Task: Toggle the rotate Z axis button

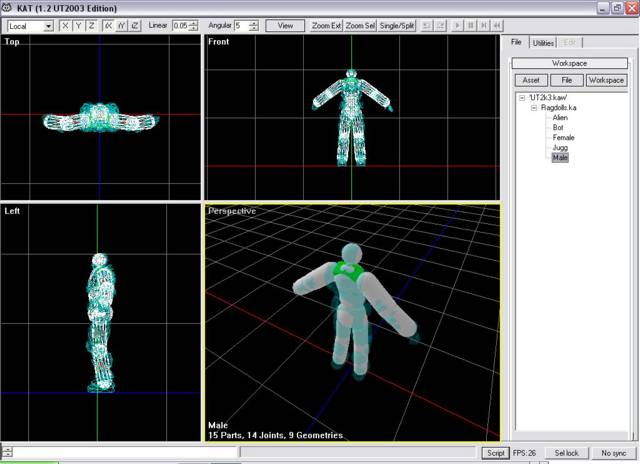Action: point(135,26)
